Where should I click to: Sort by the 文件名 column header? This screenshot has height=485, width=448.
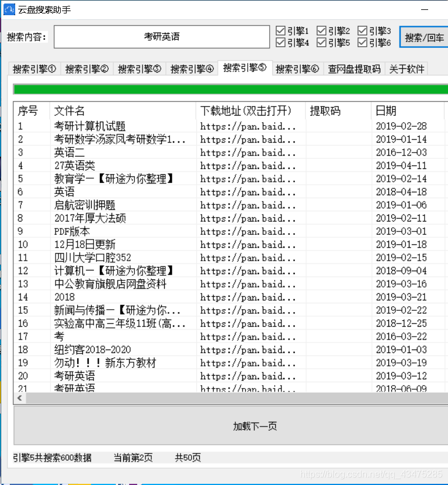pyautogui.click(x=123, y=110)
